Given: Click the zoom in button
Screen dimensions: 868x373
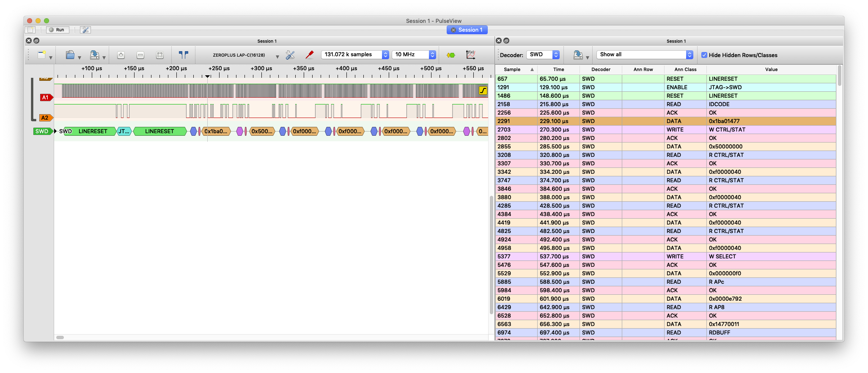Looking at the screenshot, I should (x=121, y=55).
